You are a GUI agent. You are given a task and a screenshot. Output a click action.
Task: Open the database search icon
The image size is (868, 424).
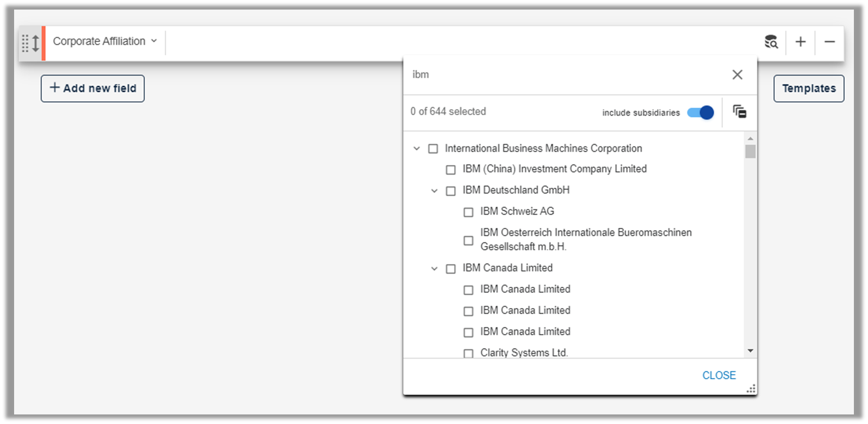[x=771, y=42]
